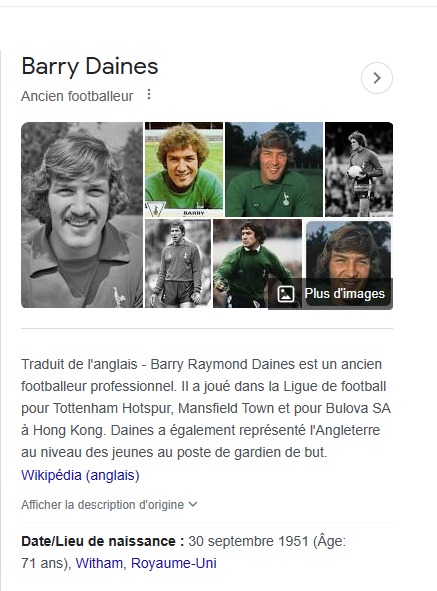
Task: Open the black-and-white full-body goalkeeper photo
Action: 178,263
